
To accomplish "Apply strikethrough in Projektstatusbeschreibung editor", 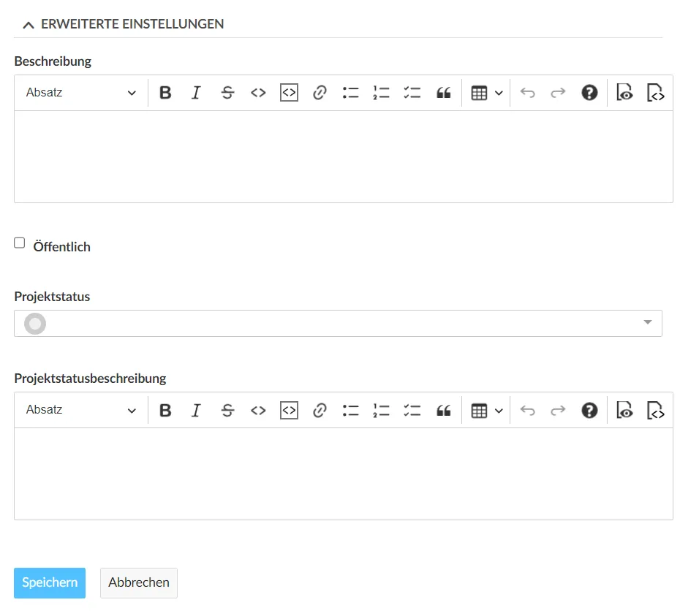I will [227, 410].
